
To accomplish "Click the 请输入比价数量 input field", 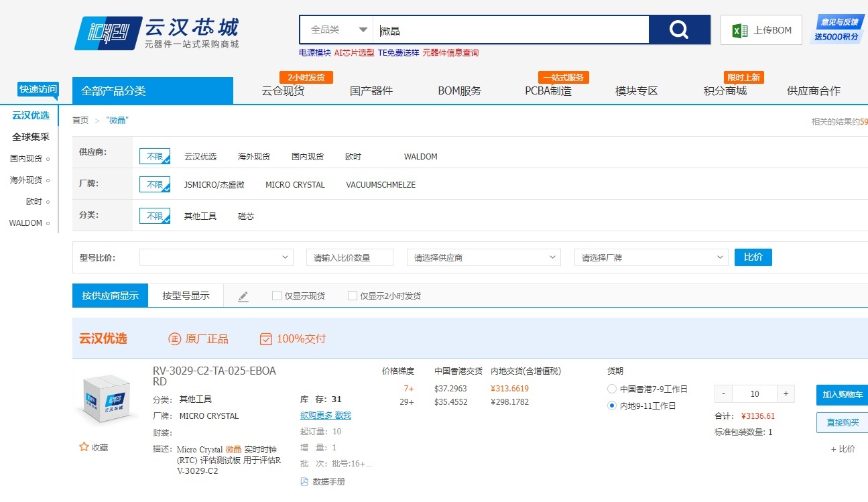I will [x=350, y=257].
